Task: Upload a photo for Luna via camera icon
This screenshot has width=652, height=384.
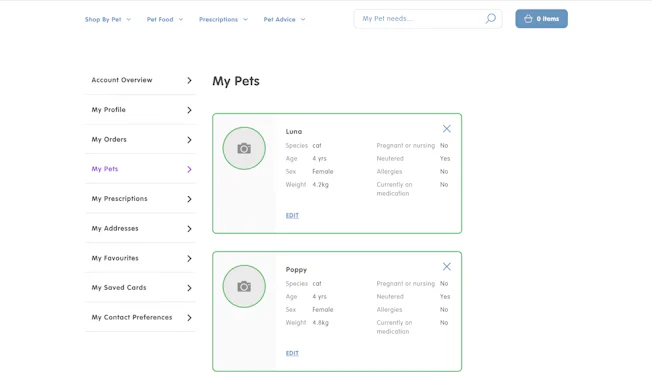Action: [244, 149]
